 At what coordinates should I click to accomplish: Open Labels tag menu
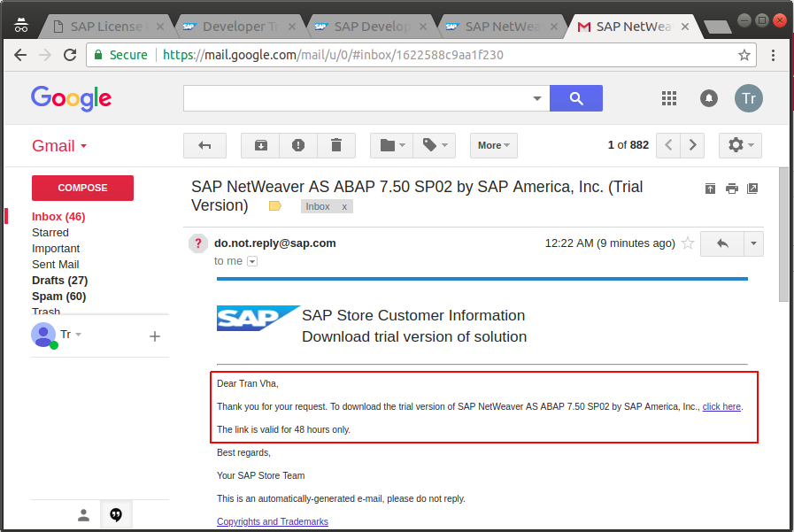pos(435,146)
